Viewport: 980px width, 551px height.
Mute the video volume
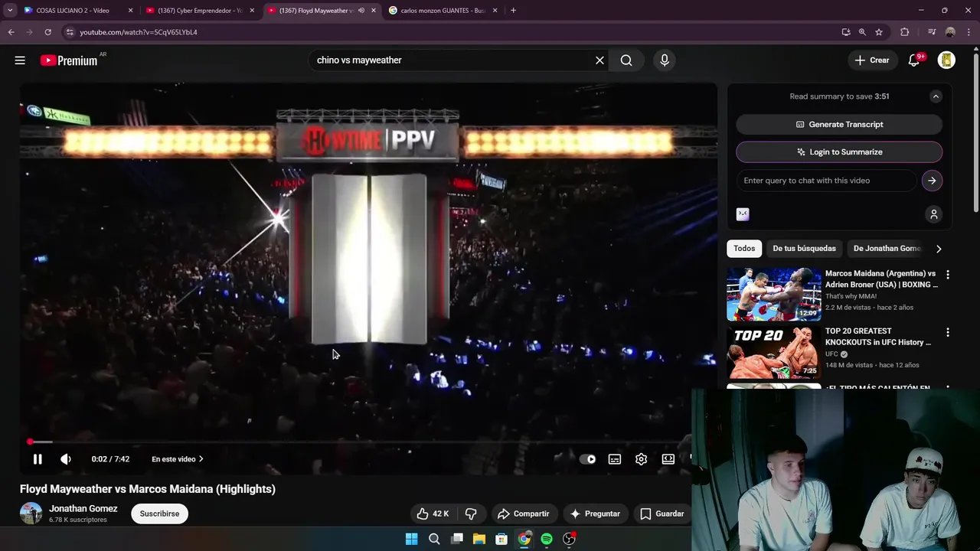(66, 459)
